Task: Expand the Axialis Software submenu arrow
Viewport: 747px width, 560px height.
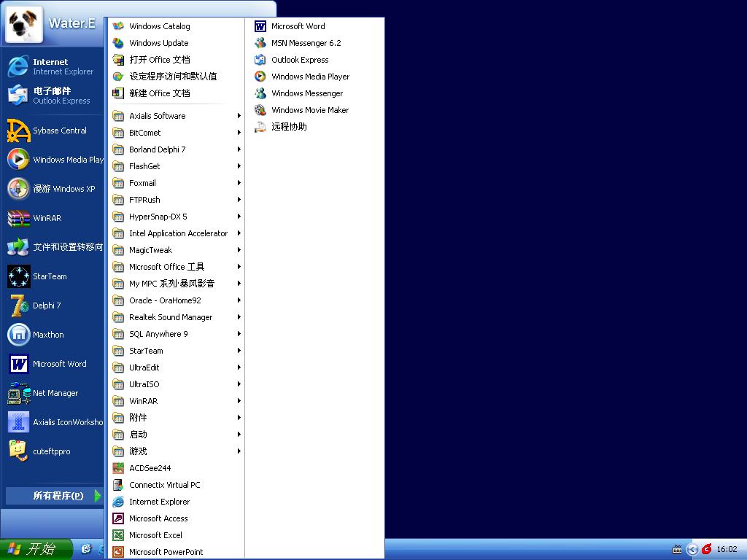Action: click(x=239, y=116)
